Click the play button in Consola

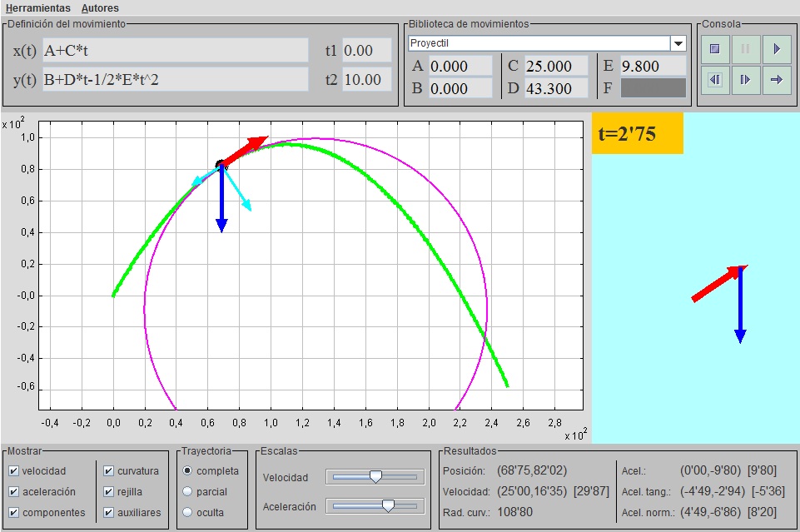tap(777, 49)
